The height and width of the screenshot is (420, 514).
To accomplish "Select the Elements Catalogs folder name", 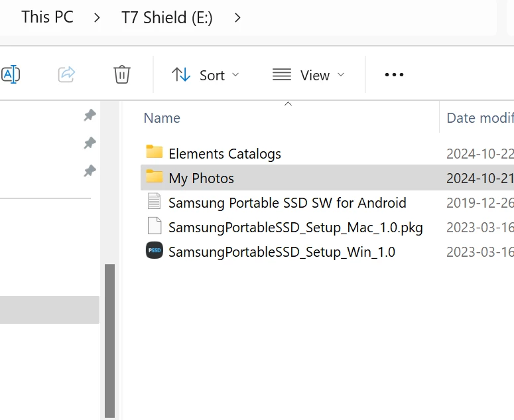I will pos(225,154).
